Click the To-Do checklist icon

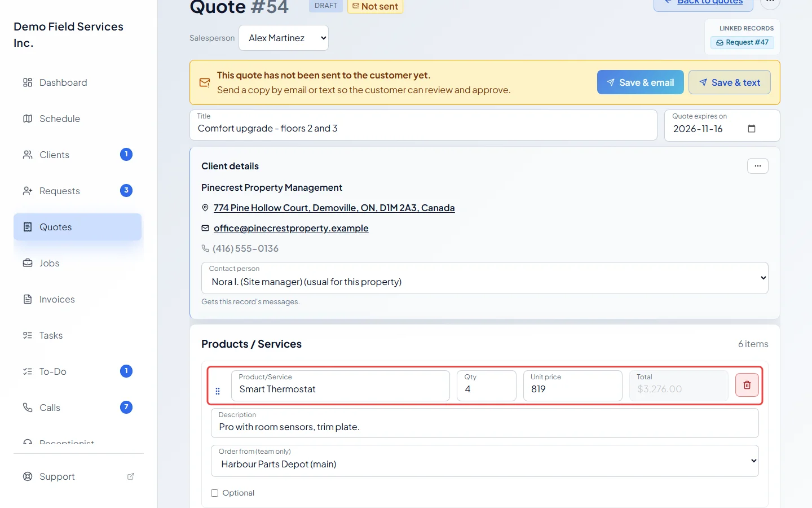28,371
